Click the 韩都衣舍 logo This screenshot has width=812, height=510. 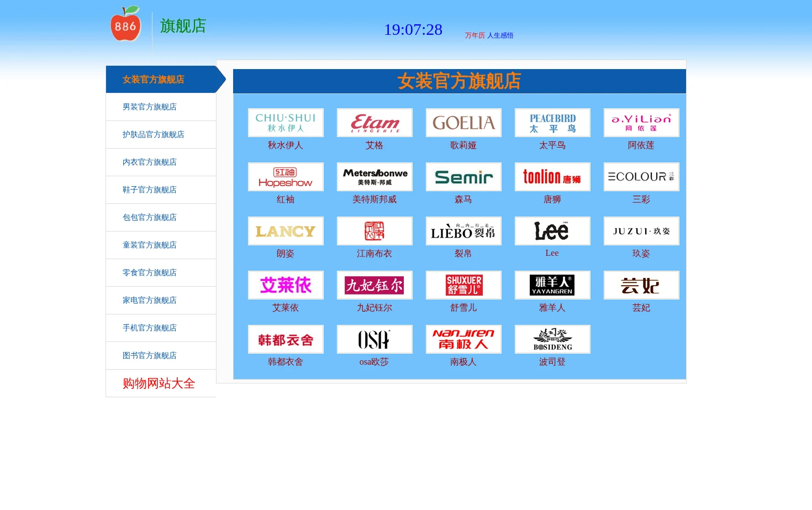[x=286, y=339]
